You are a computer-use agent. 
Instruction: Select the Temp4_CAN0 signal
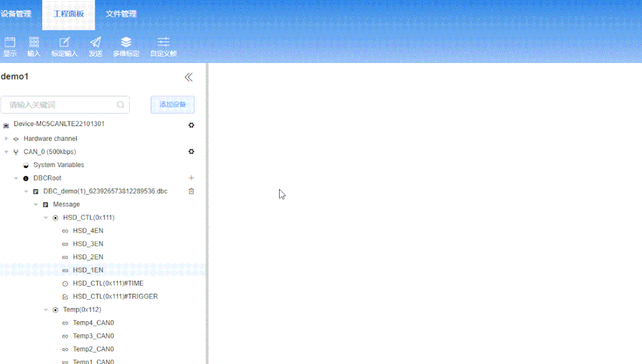tap(93, 322)
